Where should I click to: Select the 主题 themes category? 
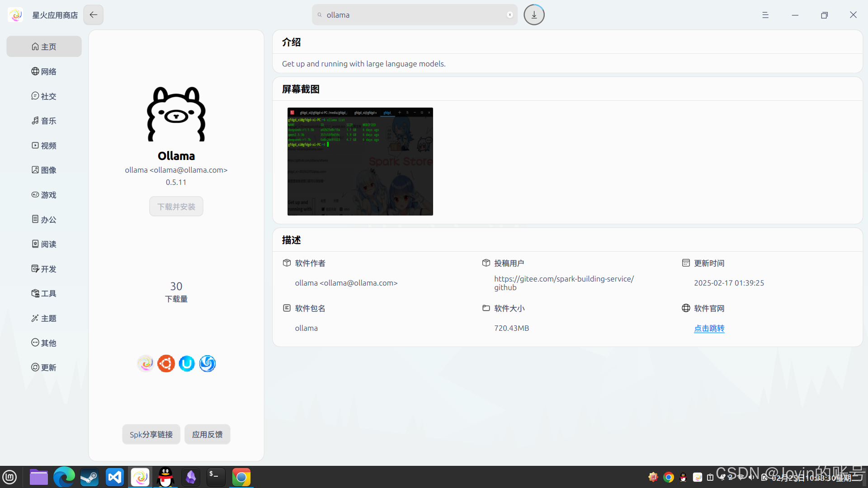coord(44,318)
